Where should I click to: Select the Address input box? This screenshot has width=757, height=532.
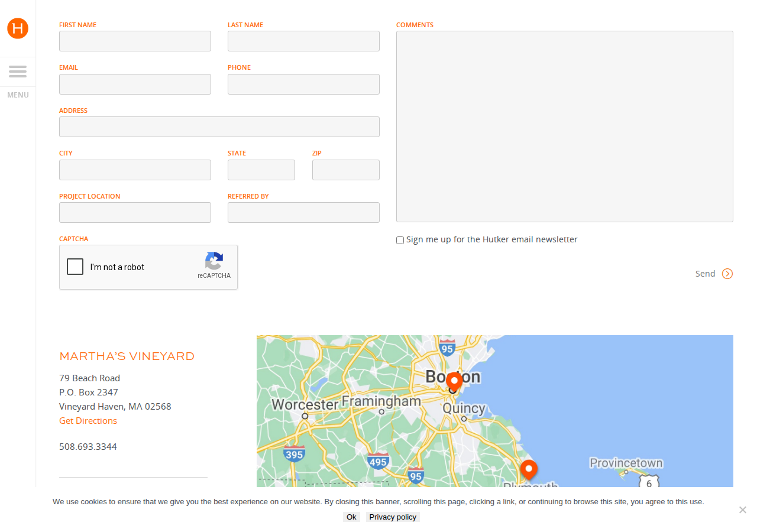219,127
